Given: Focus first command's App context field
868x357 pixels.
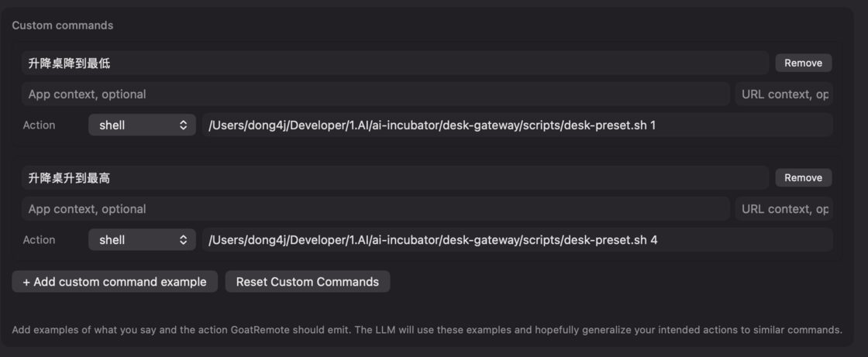Looking at the screenshot, I should tap(376, 94).
